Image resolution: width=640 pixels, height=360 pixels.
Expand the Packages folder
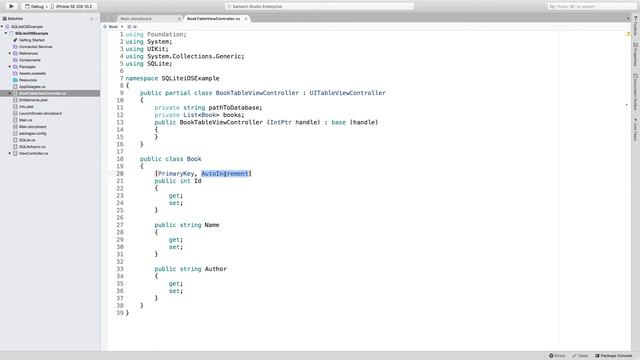coord(10,67)
